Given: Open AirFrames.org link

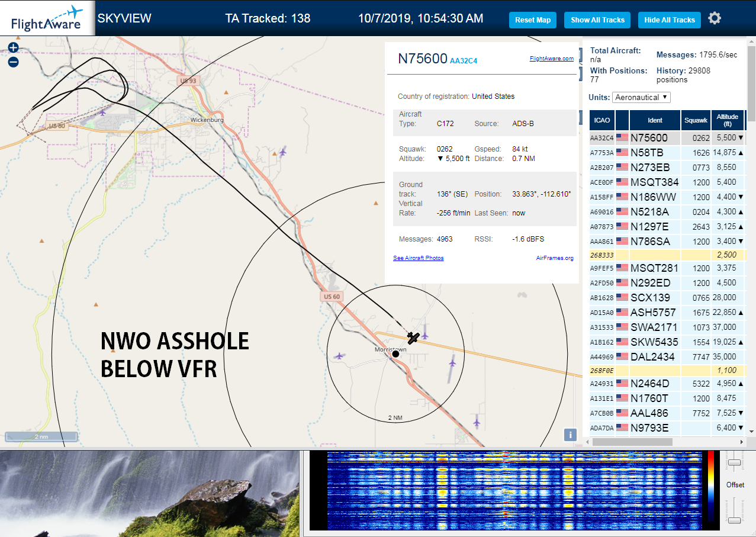Looking at the screenshot, I should [x=555, y=258].
